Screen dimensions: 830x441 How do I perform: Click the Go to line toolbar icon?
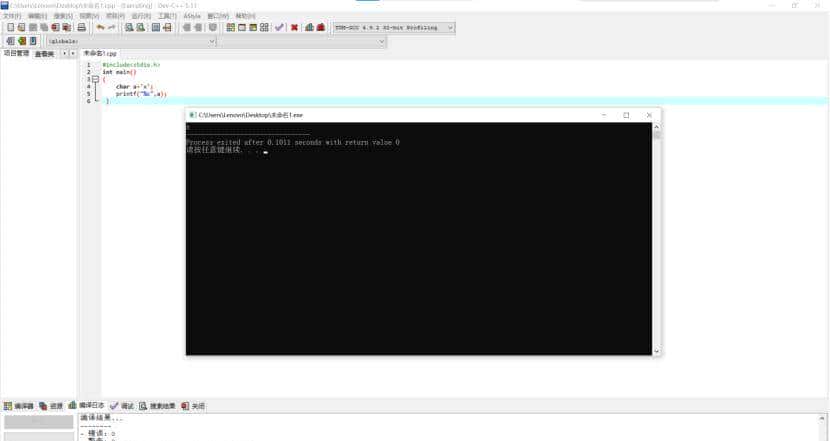tap(167, 28)
